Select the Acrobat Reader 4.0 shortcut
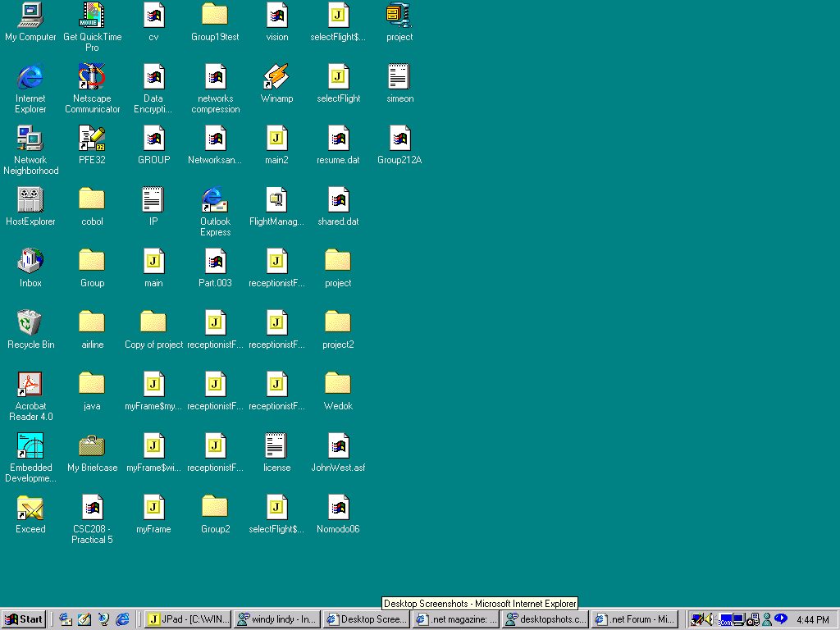This screenshot has width=840, height=630. [x=30, y=384]
